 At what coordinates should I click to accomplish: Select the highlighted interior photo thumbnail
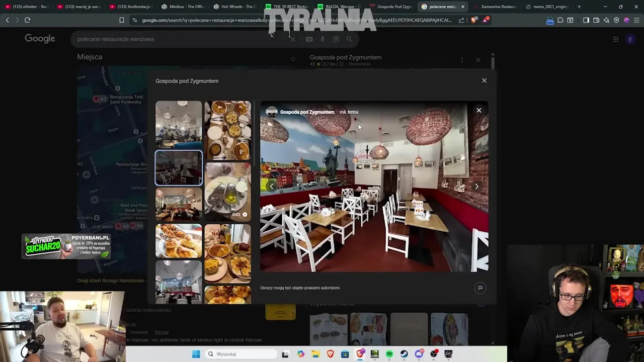click(x=179, y=168)
